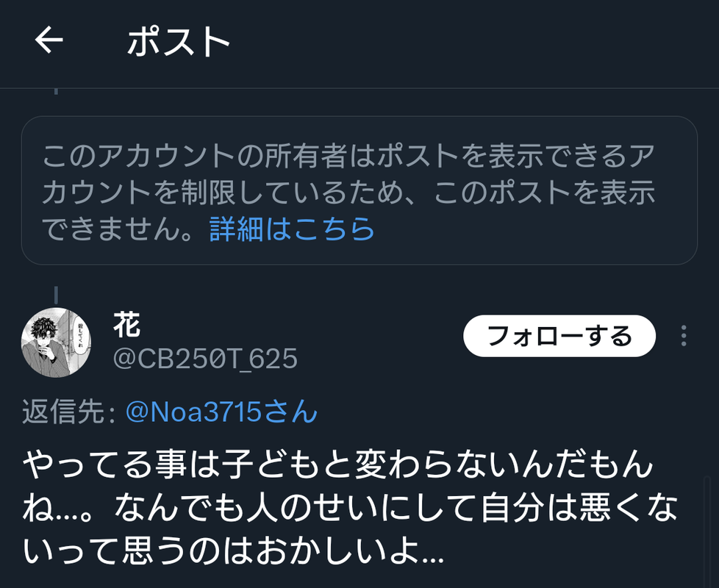The height and width of the screenshot is (588, 719).
Task: Follow the user with フォローする button
Action: click(559, 336)
